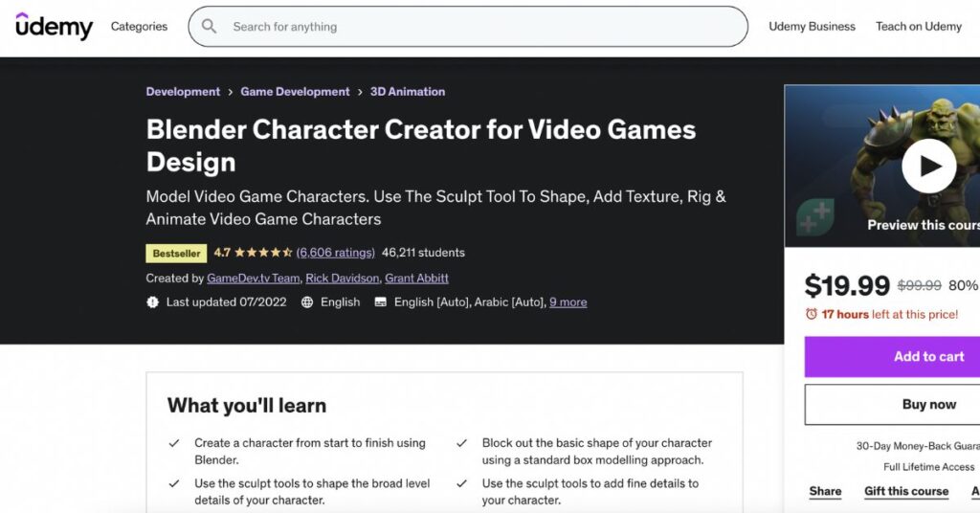This screenshot has height=513, width=980.
Task: Play the course preview video
Action: [928, 167]
